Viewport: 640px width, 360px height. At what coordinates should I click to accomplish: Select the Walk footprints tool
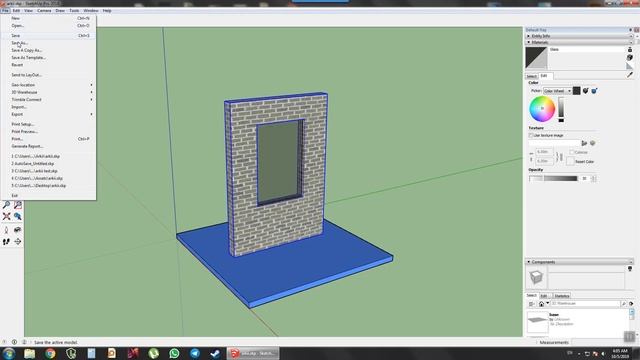pyautogui.click(x=7, y=242)
